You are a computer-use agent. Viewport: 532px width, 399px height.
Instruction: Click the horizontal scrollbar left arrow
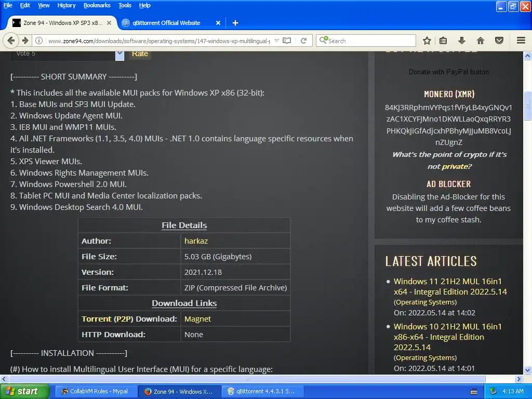pos(4,379)
